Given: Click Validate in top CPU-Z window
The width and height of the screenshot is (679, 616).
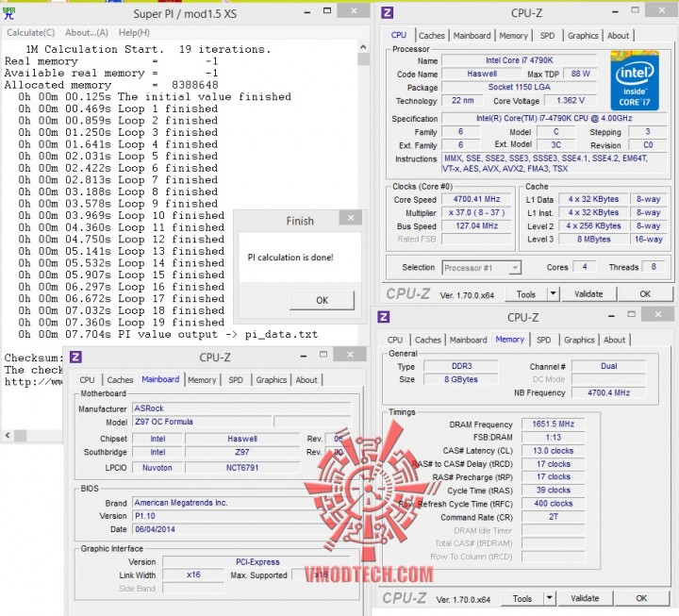Looking at the screenshot, I should pos(588,294).
